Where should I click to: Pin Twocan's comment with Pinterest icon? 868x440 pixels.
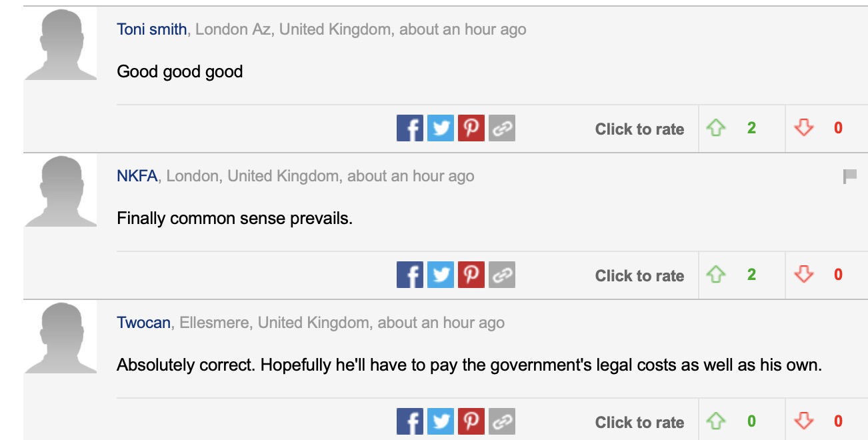(471, 421)
